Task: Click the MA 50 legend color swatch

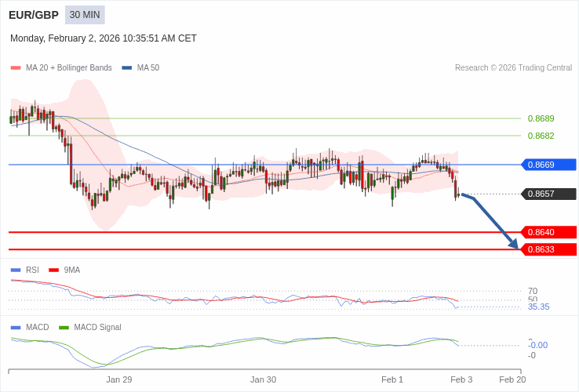Action: click(x=127, y=68)
